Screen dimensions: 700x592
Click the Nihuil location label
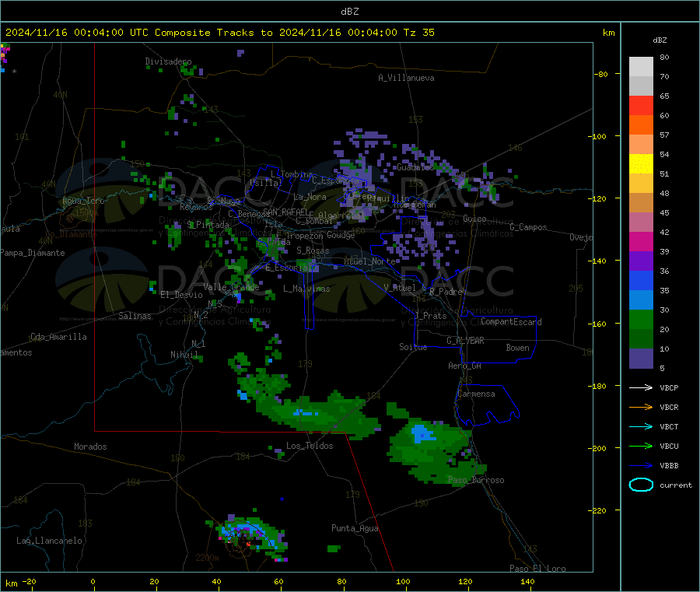click(x=184, y=355)
